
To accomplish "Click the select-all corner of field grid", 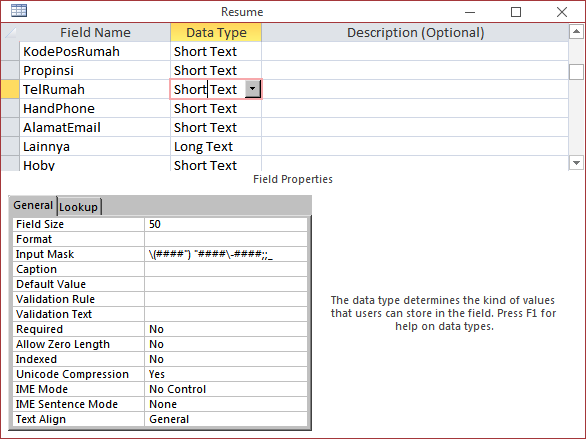I will tap(10, 33).
